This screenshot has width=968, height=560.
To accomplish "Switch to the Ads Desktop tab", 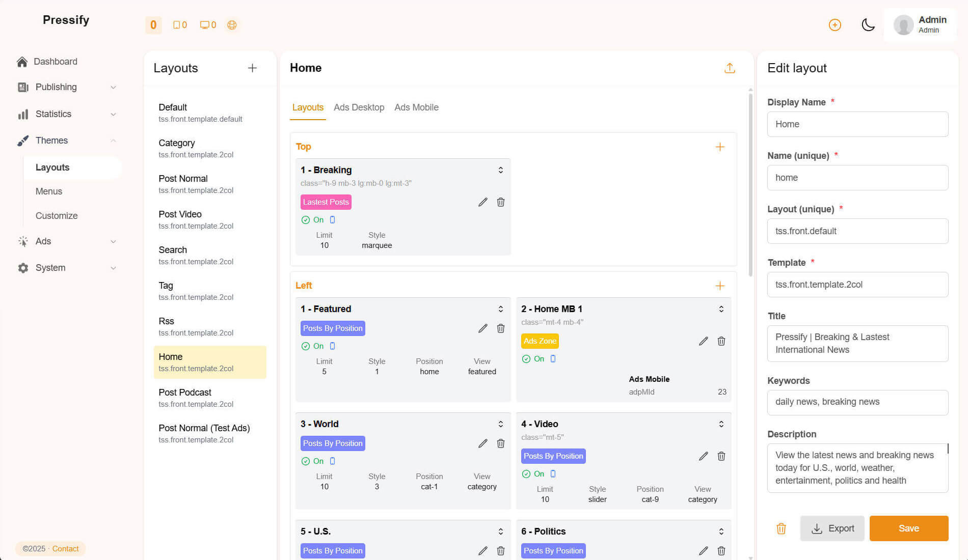I will click(x=359, y=107).
